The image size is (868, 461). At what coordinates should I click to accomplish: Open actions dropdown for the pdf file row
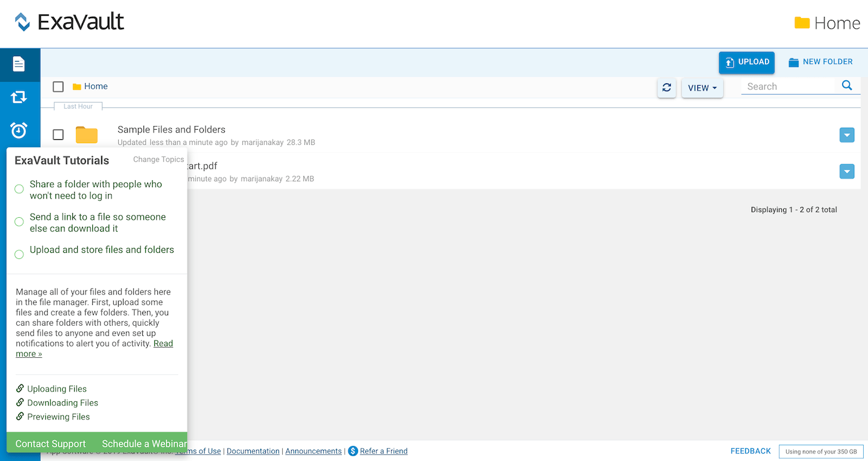click(847, 171)
